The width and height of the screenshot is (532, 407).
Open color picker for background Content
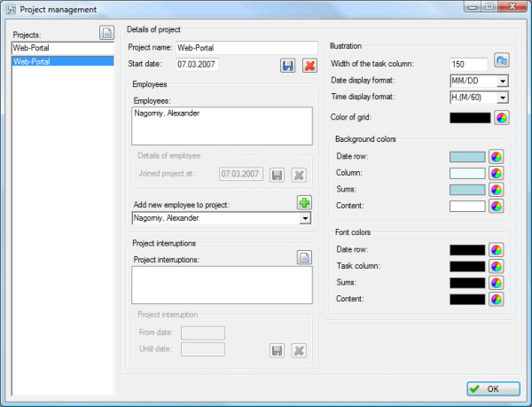[x=496, y=206]
